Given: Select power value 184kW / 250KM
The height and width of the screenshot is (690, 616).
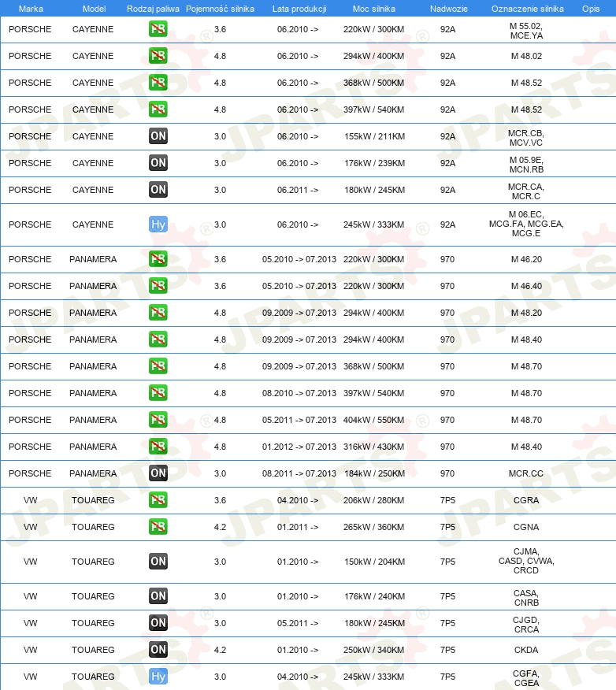Looking at the screenshot, I should (x=374, y=473).
